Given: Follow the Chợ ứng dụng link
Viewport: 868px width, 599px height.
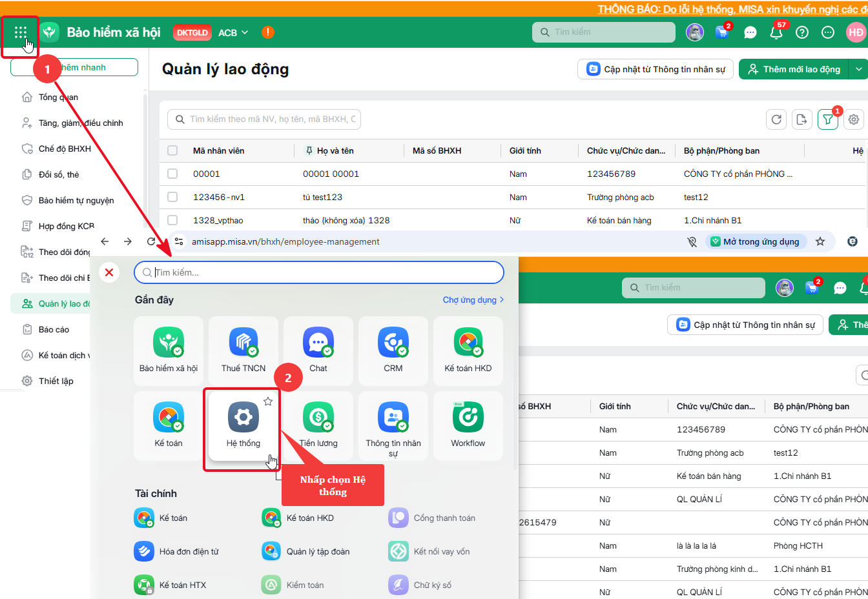Looking at the screenshot, I should pos(473,299).
